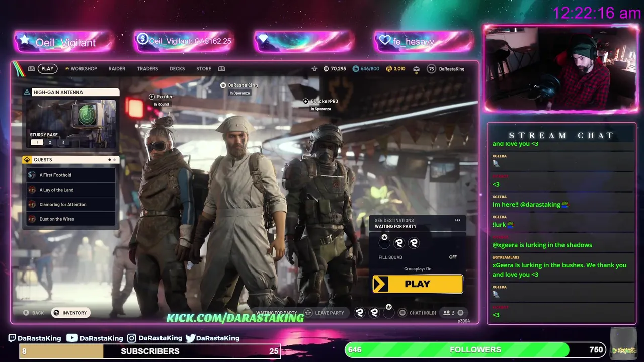
Task: Click the plus icon next to BlackerPRO nameplate
Action: [305, 101]
